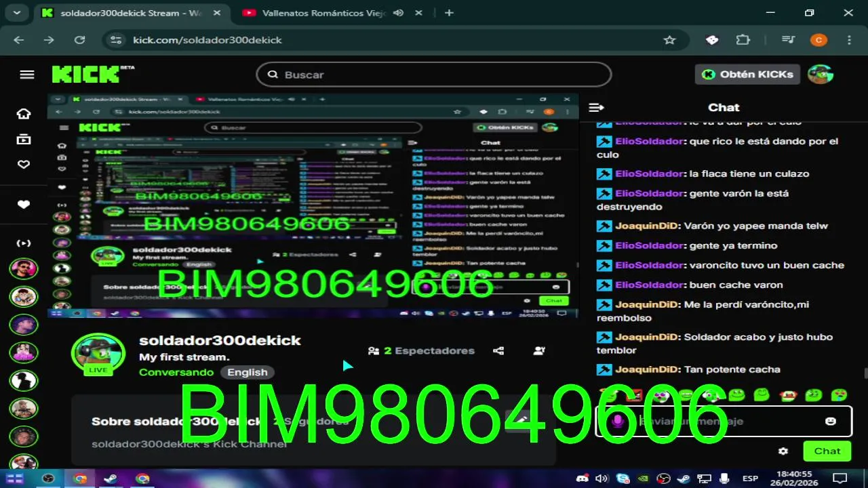Image resolution: width=868 pixels, height=488 pixels.
Task: Click the kick.com address bar URL
Action: (x=208, y=40)
